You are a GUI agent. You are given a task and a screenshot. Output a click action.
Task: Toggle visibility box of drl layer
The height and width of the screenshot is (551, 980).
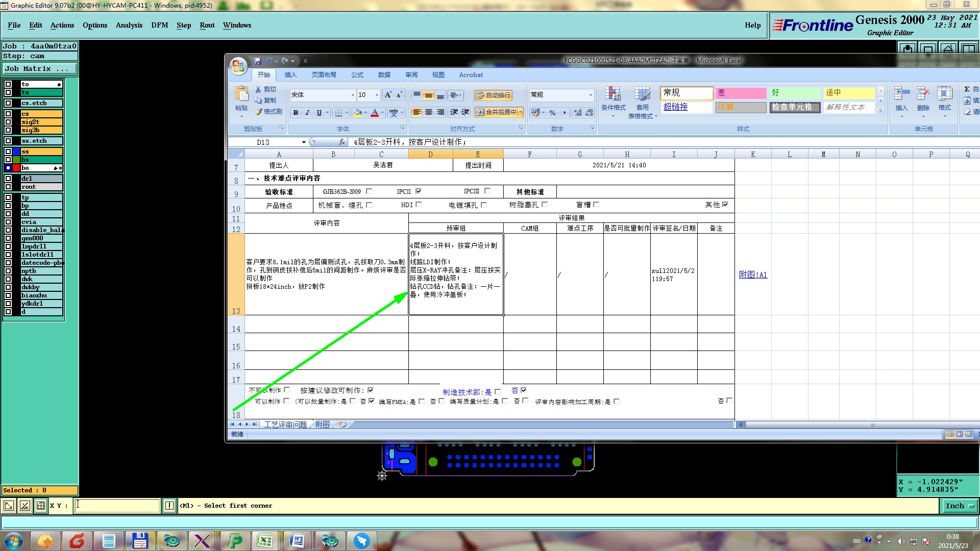[x=8, y=179]
